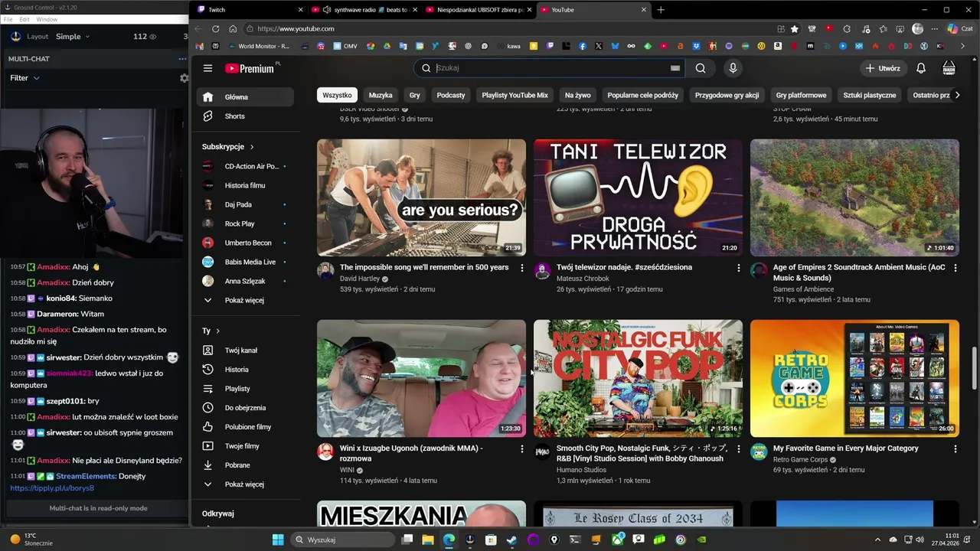980x551 pixels.
Task: Open Tani Telewizor video thumbnail
Action: 638,197
